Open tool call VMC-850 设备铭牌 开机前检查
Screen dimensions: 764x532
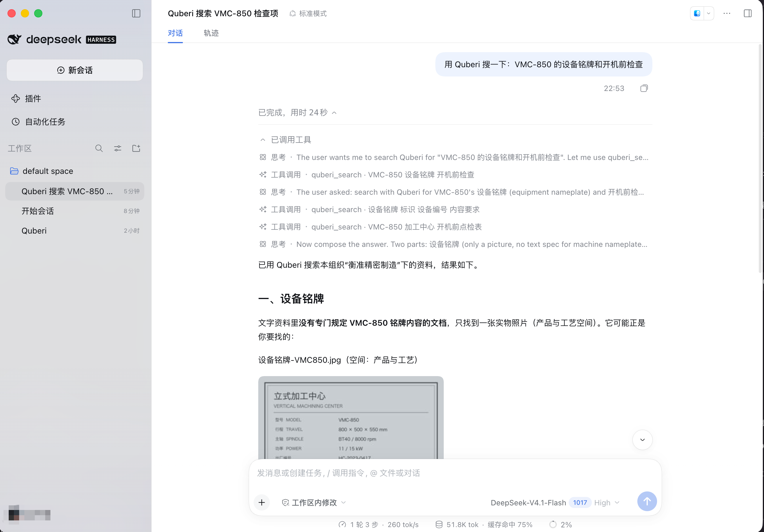pos(367,175)
